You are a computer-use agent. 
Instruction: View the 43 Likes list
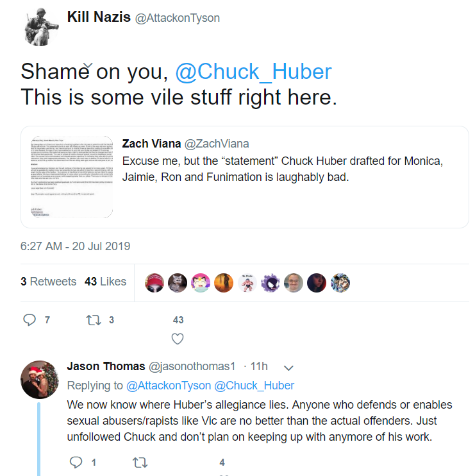click(x=105, y=282)
